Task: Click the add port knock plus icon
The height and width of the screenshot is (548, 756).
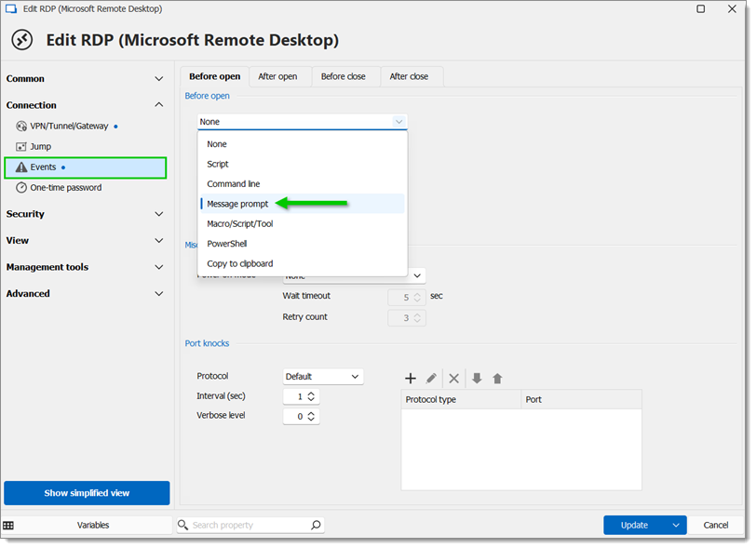Action: pyautogui.click(x=411, y=379)
